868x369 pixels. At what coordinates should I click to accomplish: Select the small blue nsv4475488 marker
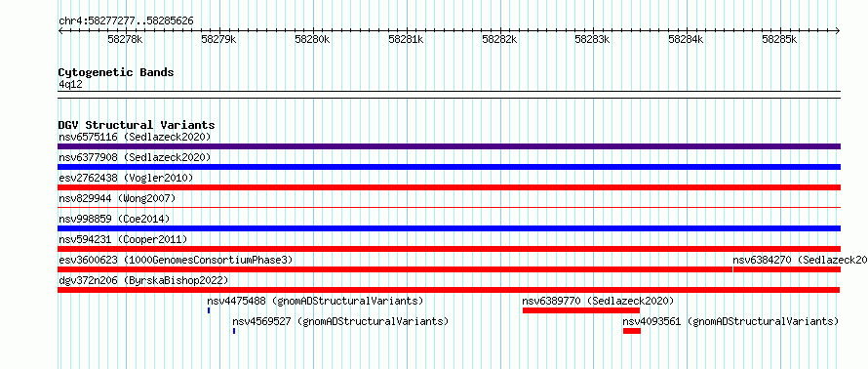pos(209,310)
